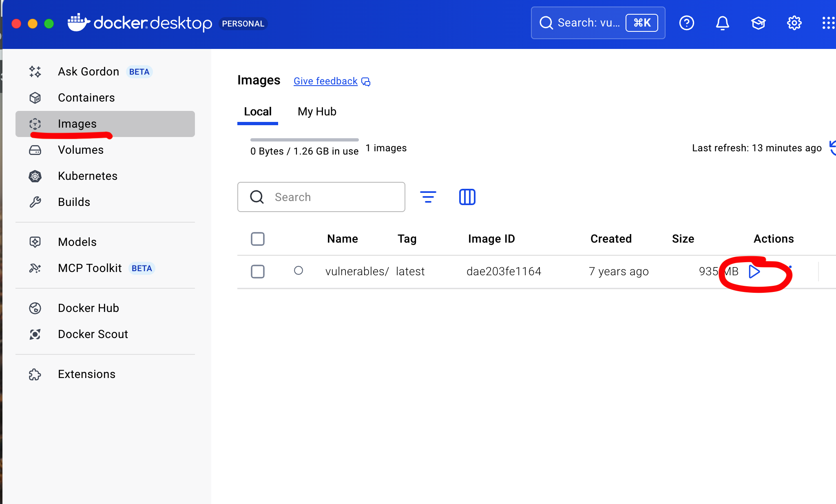Open the apps grid icon
Viewport: 836px width, 504px height.
[828, 23]
